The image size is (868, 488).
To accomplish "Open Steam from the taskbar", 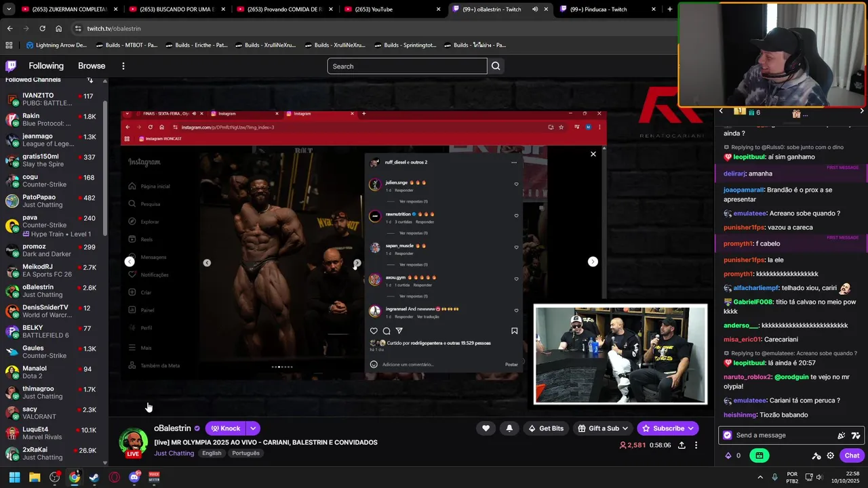I will click(x=94, y=477).
